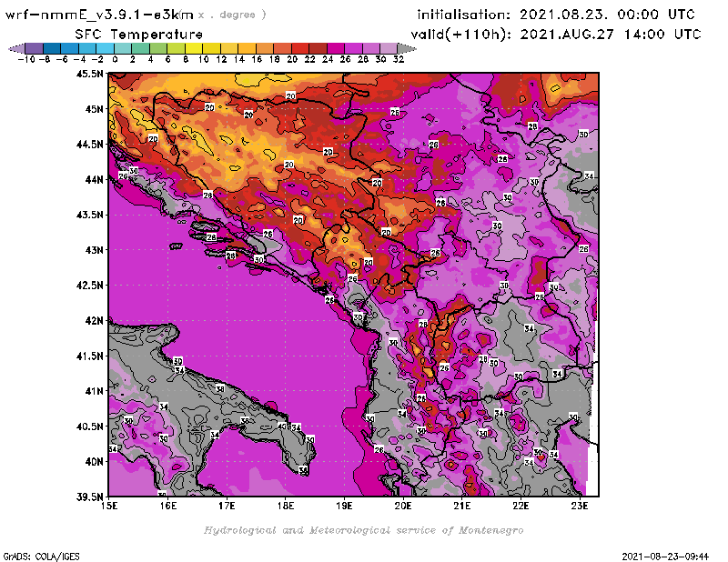
Task: Click the 42.5N latitude label
Action: pos(89,286)
